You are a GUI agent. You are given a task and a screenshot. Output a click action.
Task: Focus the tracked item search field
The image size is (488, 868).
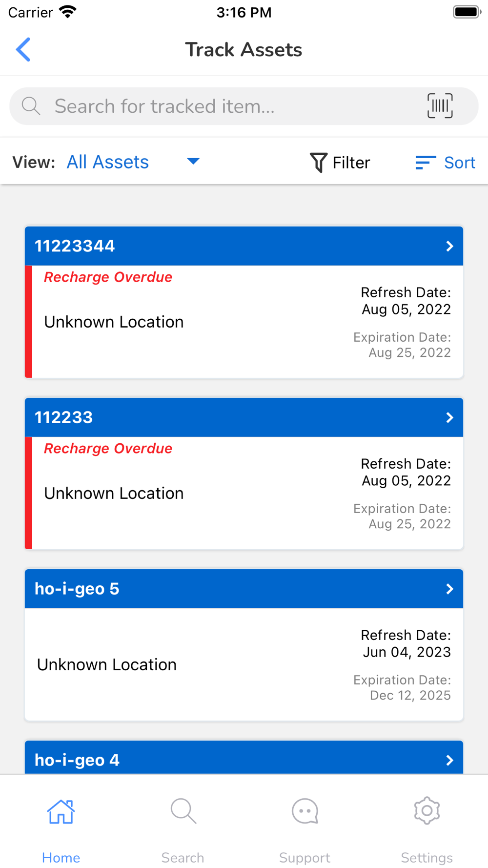220,106
